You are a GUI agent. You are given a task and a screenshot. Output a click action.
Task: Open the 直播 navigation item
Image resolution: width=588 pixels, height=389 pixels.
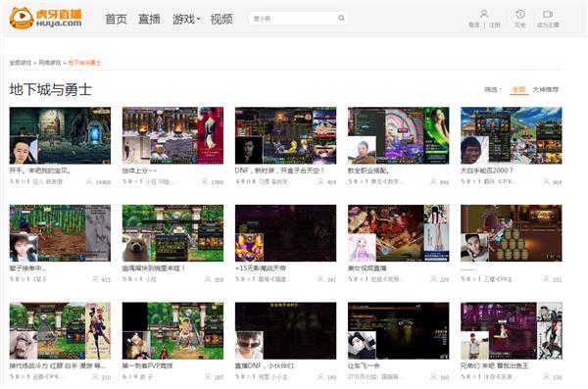[x=149, y=19]
